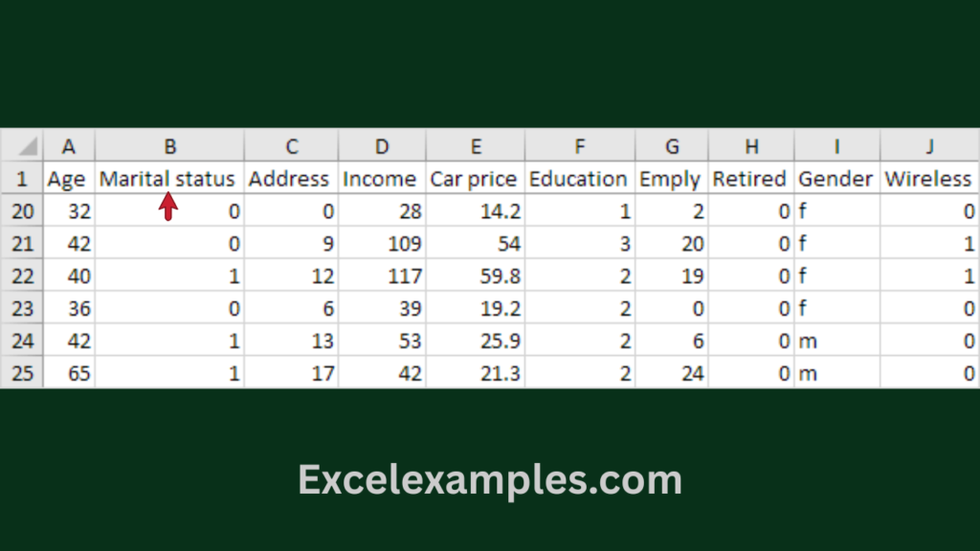The image size is (980, 551).
Task: Click the Education header cell
Action: 578,179
